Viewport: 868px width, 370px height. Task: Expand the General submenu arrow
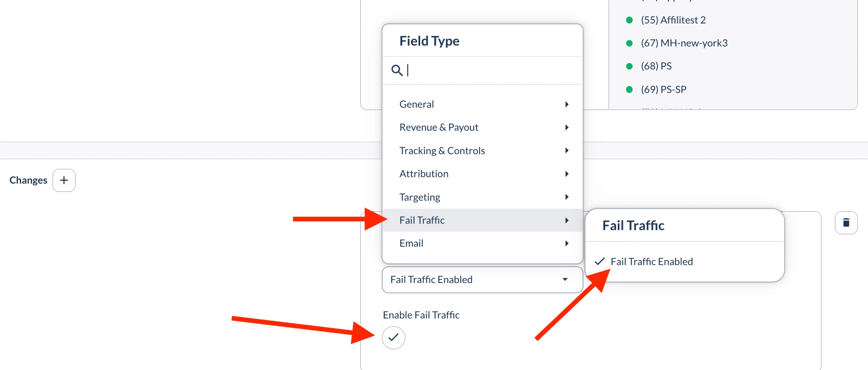click(x=567, y=104)
